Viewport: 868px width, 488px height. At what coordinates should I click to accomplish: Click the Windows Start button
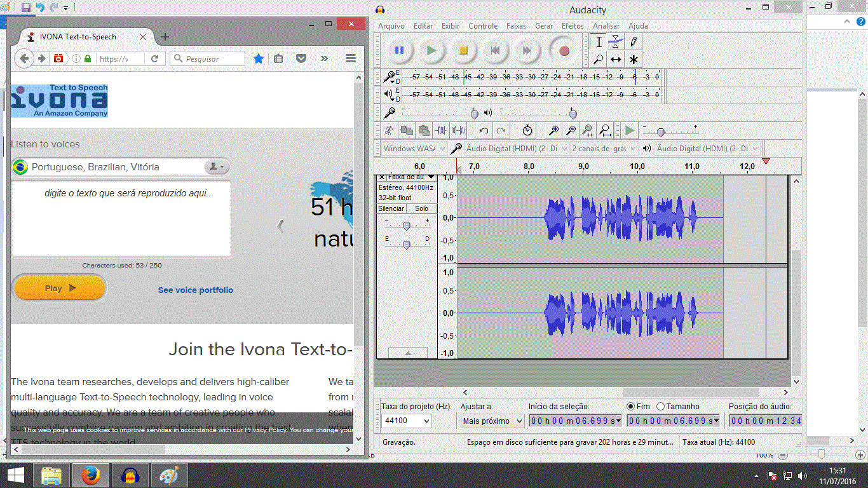(16, 475)
